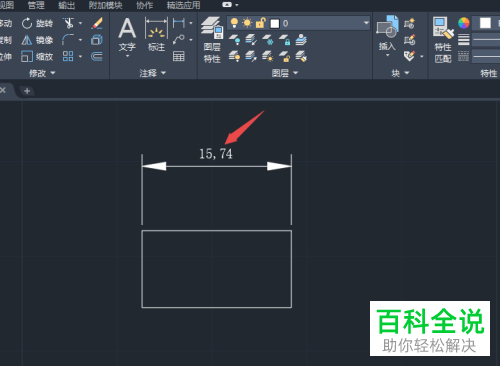Click the Edit Attributes icon

pos(409,56)
